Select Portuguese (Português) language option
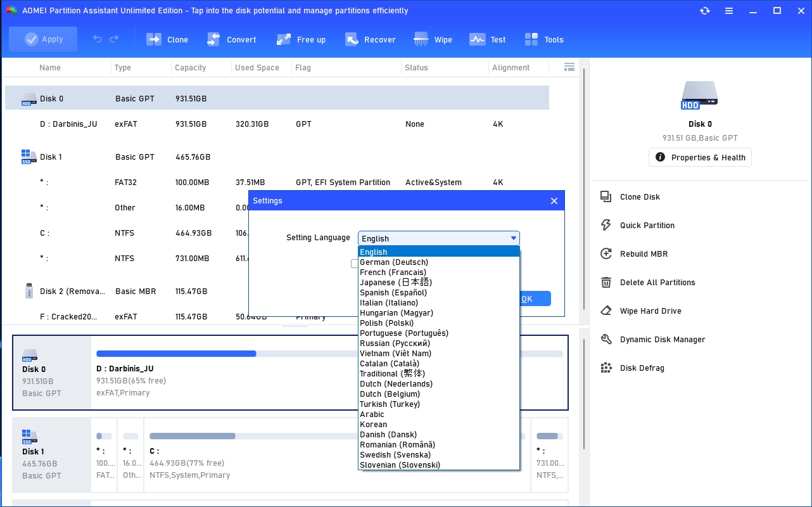The width and height of the screenshot is (812, 507). click(x=439, y=333)
